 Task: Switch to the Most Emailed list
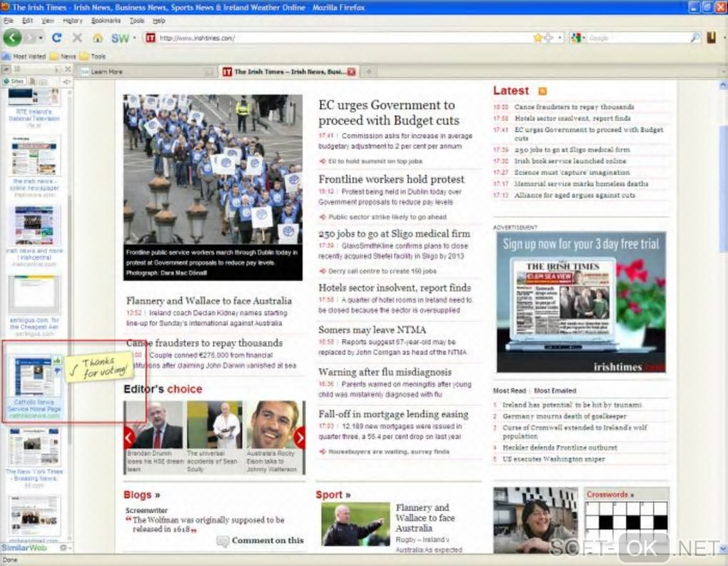tap(555, 391)
